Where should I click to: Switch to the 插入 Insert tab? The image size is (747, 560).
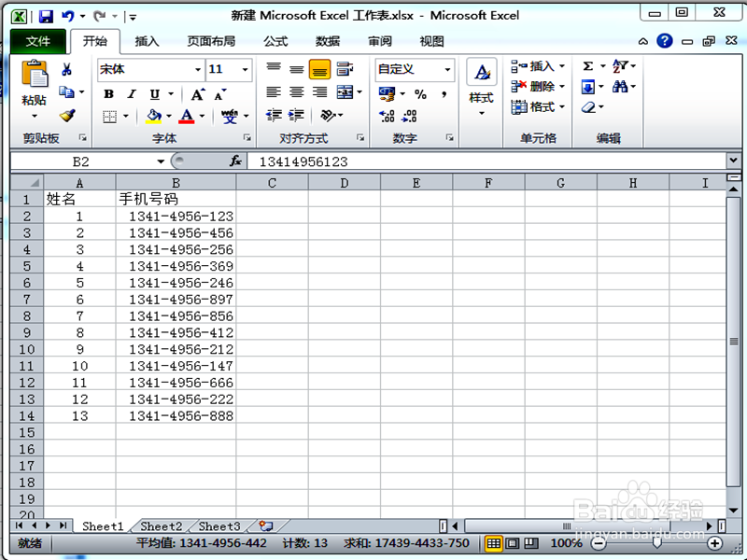(x=147, y=41)
